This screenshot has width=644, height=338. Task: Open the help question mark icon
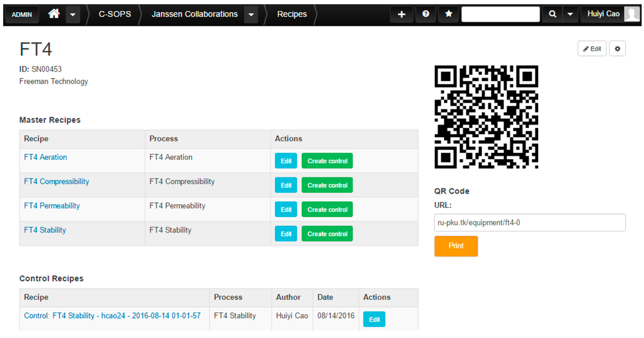tap(425, 14)
